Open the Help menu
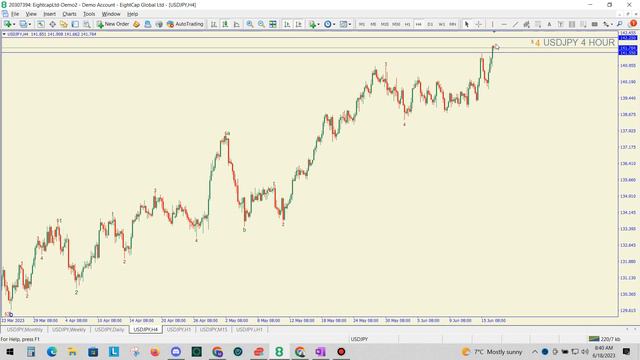 pyautogui.click(x=132, y=14)
